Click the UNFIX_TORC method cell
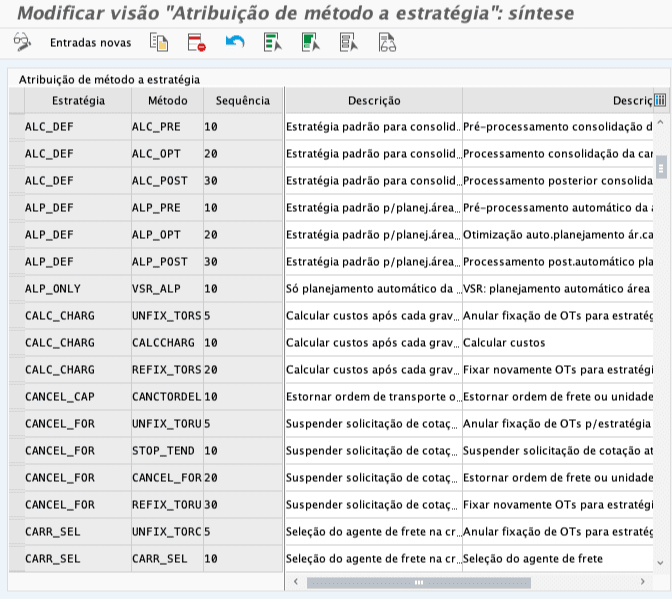 click(x=168, y=532)
